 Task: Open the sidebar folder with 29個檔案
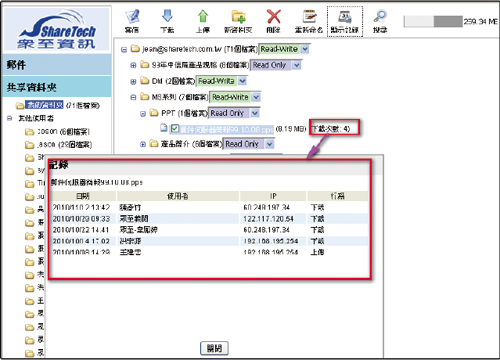[x=58, y=145]
